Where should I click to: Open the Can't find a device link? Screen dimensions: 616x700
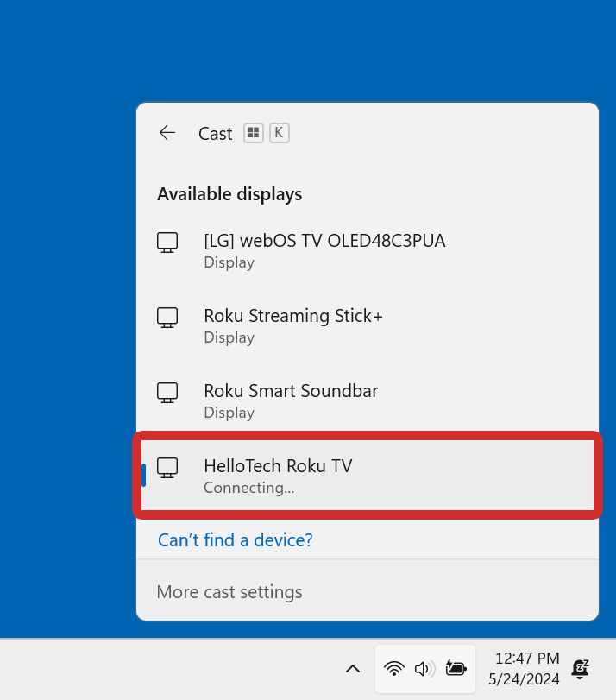235,539
